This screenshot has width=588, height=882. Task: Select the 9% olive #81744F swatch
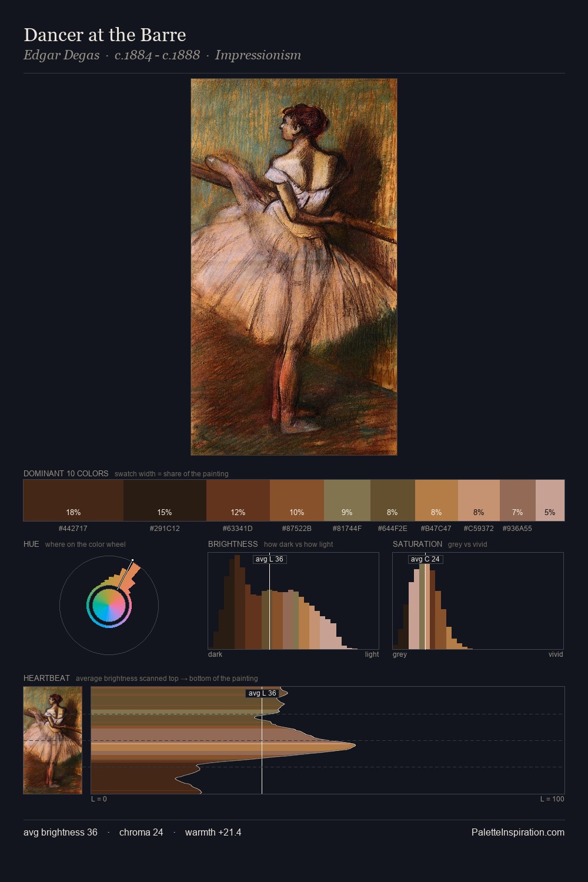(347, 500)
